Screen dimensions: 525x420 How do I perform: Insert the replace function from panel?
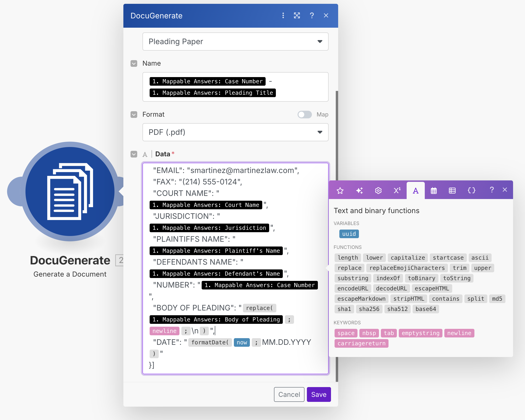[349, 268]
